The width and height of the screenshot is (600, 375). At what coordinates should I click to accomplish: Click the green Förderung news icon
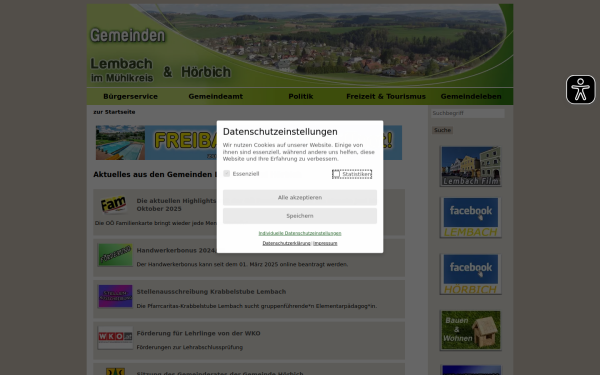[115, 254]
